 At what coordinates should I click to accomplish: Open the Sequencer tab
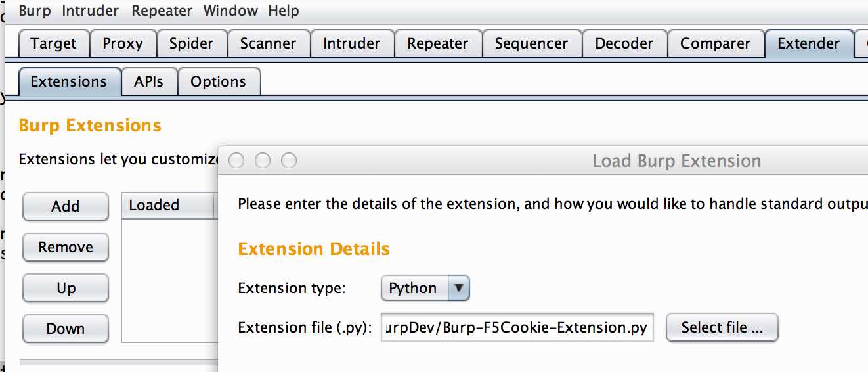pyautogui.click(x=531, y=43)
